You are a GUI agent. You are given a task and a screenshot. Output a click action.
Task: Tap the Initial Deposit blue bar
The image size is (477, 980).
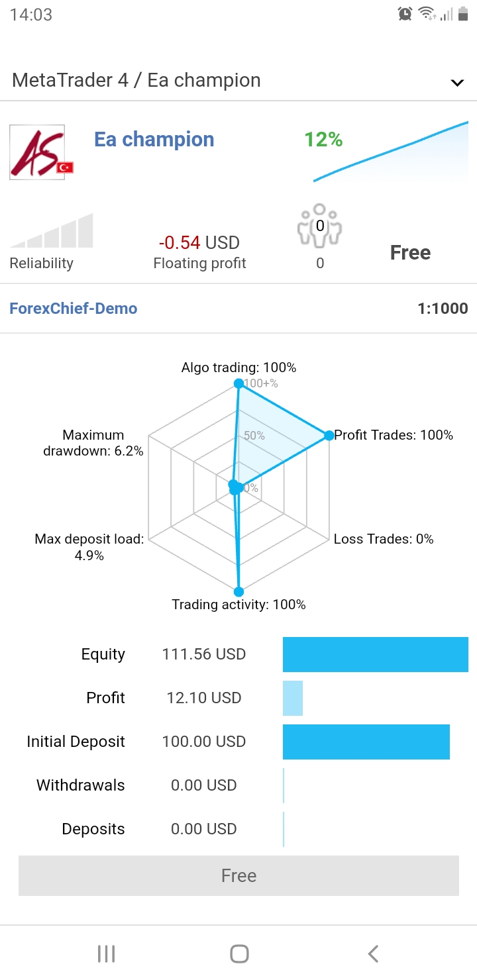[x=366, y=742]
